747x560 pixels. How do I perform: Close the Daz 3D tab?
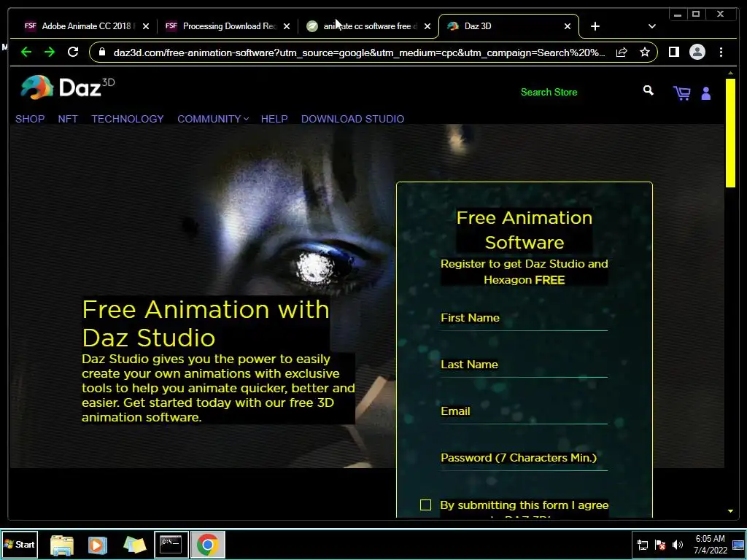[568, 26]
